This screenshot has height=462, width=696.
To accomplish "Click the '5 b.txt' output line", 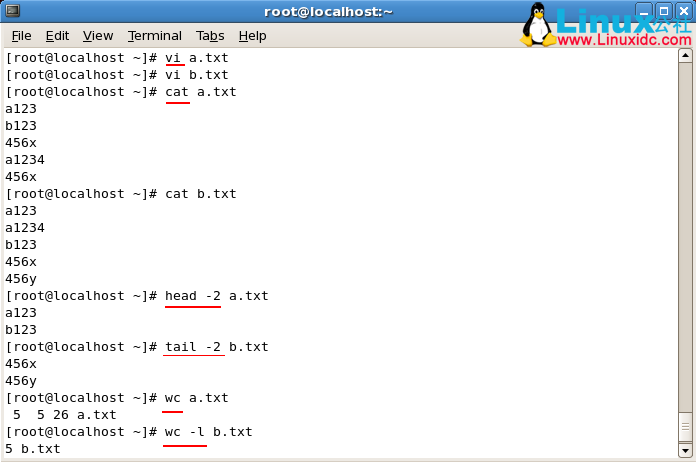I will 32,449.
